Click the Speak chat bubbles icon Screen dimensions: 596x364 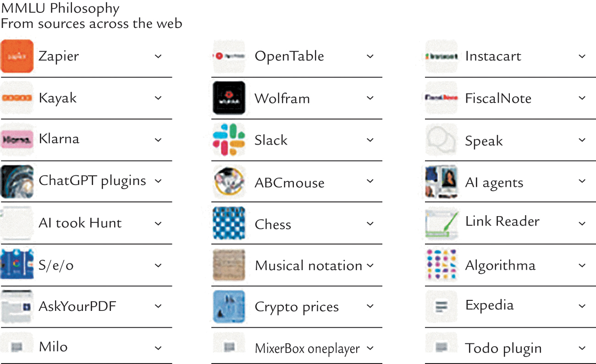point(441,140)
